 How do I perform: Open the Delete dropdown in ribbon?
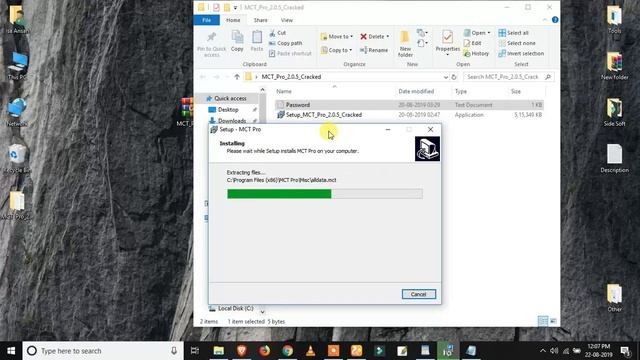375,36
